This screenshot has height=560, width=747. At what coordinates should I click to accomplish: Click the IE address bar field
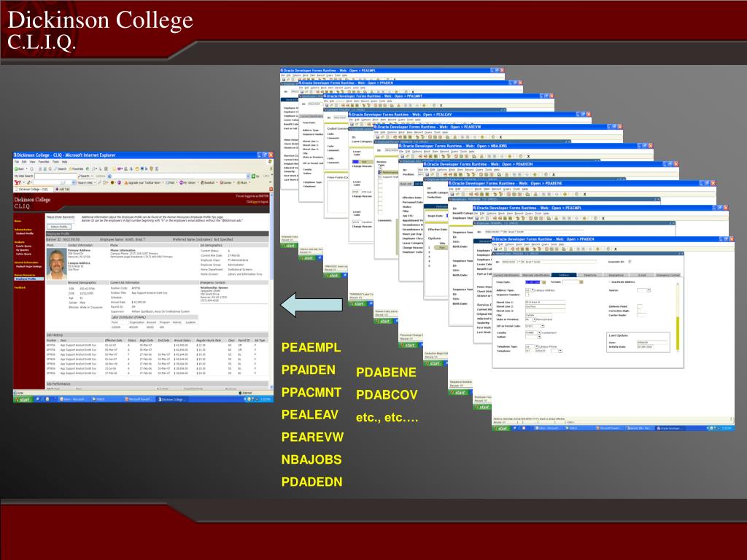[x=178, y=176]
